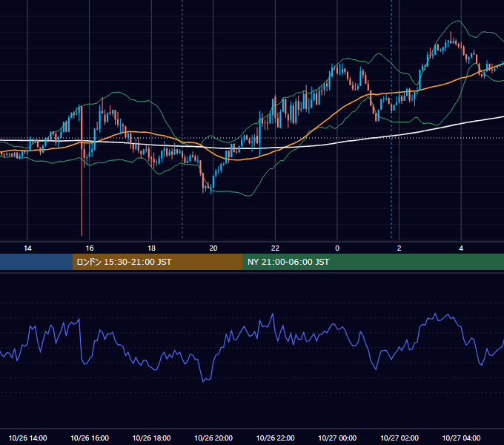504x445 pixels.
Task: Click the 16 hour axis label
Action: point(90,248)
